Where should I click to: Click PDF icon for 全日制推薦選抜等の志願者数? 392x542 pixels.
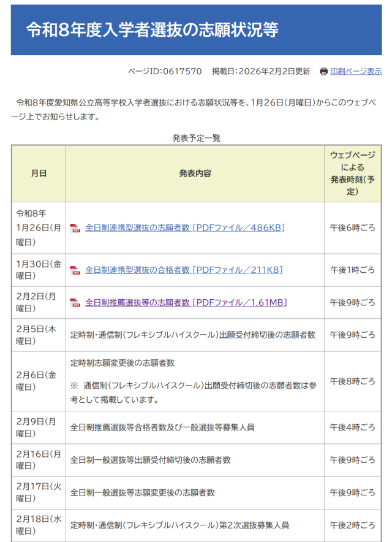(x=75, y=303)
